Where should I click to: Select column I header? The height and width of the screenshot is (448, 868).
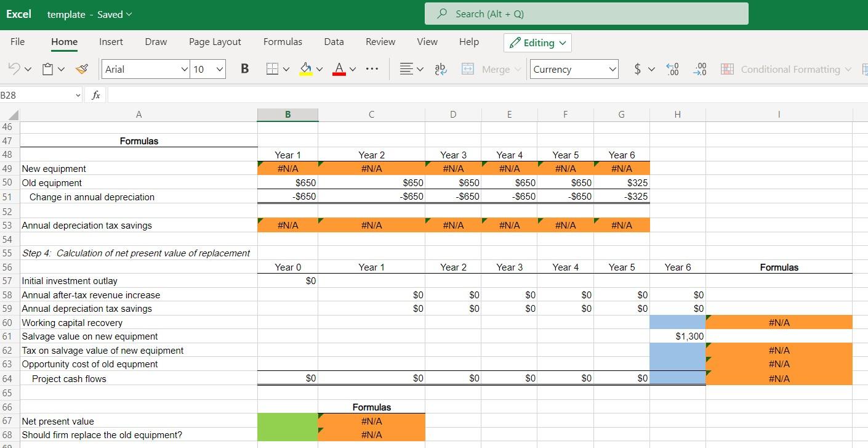(x=779, y=115)
